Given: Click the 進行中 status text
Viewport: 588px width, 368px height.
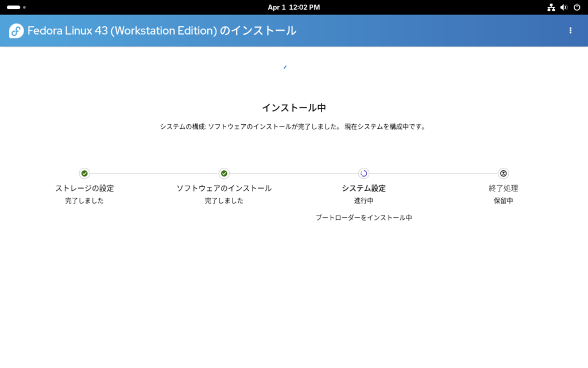Looking at the screenshot, I should coord(363,201).
